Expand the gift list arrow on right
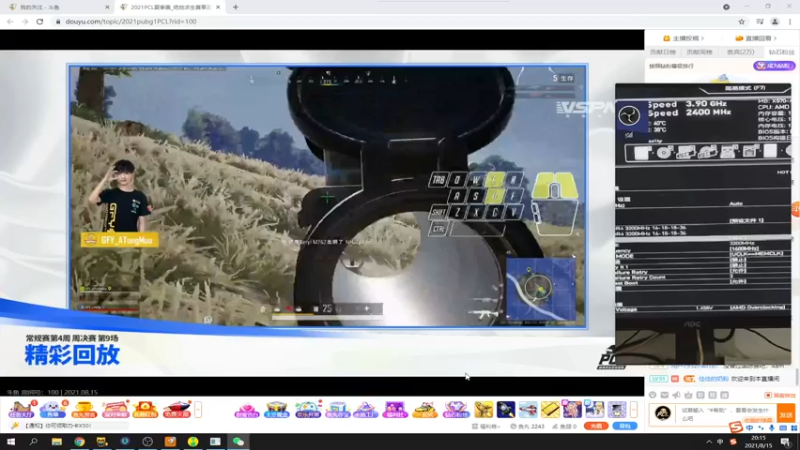800x450 pixels. (634, 409)
